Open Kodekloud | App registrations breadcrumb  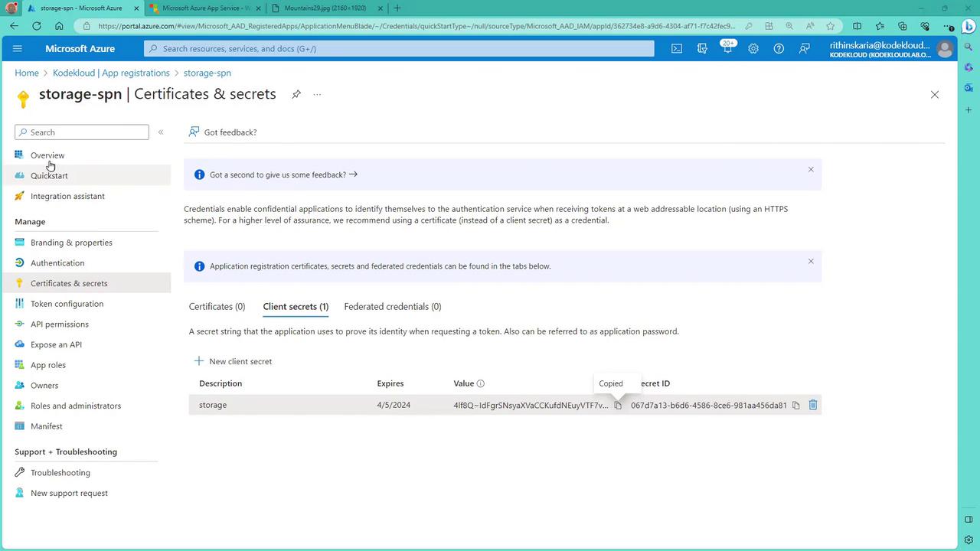[111, 73]
